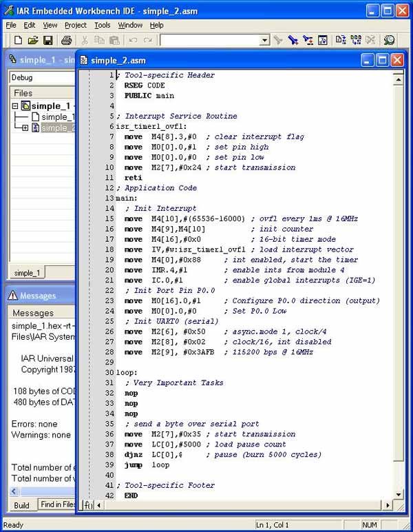Save the file with the floppy disk icon

click(x=47, y=41)
